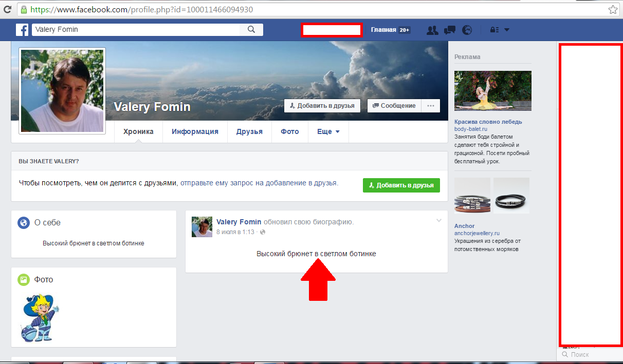This screenshot has width=623, height=364.
Task: Click the chat Поиск search field
Action: (590, 354)
